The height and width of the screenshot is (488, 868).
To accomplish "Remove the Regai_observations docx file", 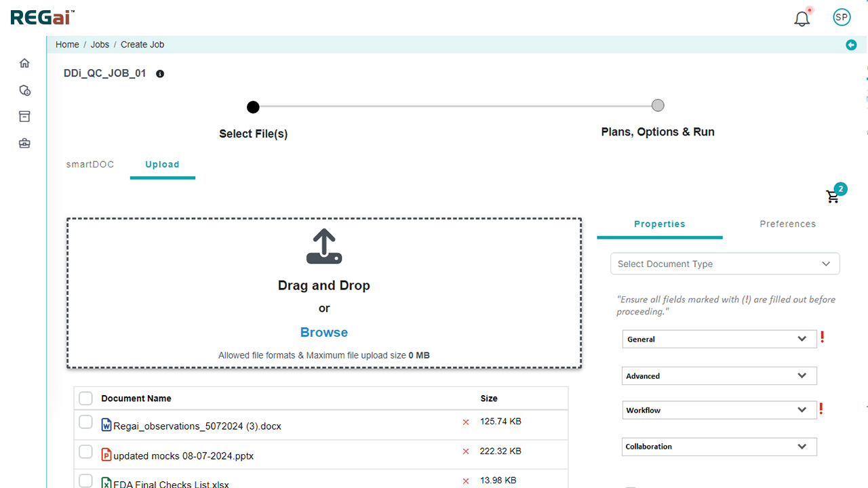I will [x=466, y=422].
